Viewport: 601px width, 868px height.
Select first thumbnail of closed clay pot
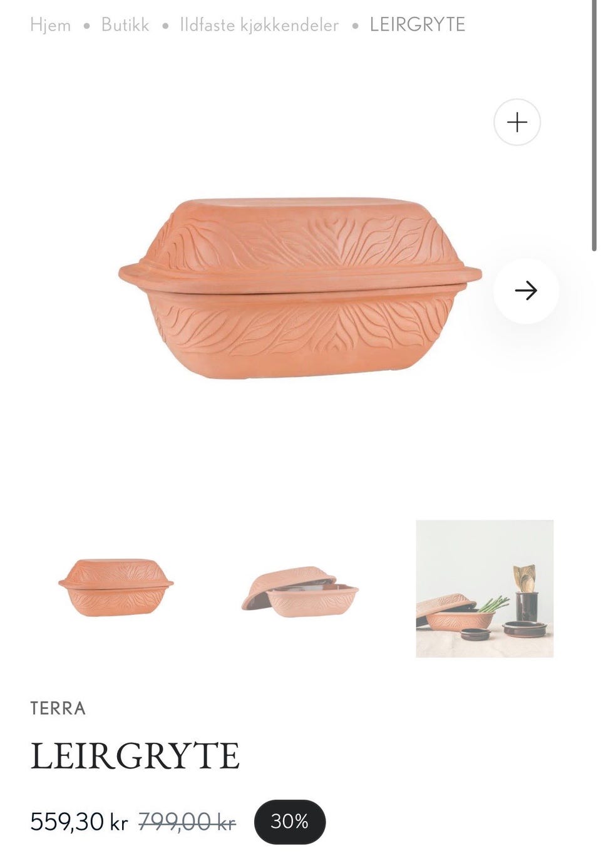[116, 588]
